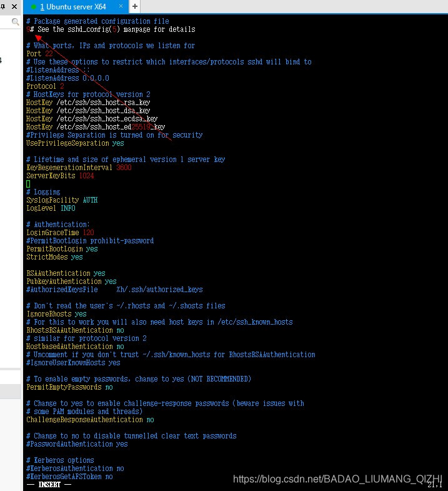Click the "Protocol 2" line
Viewport: 448px width, 491px height.
pos(45,86)
